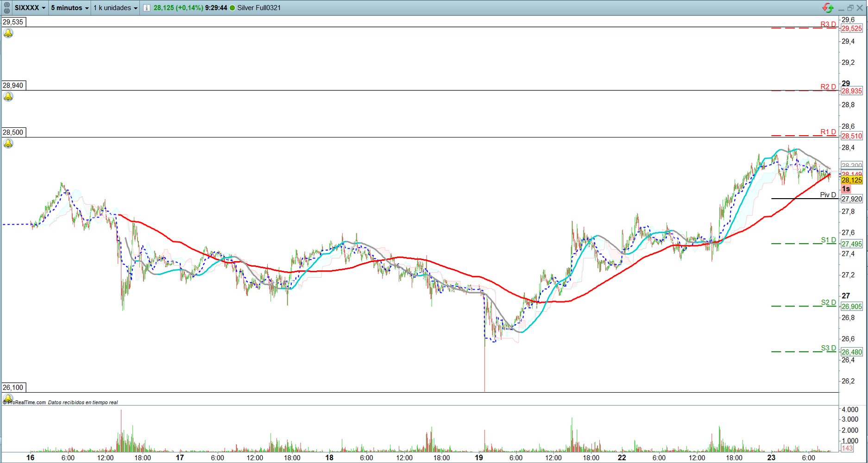Click the Piv D pivot label

tap(828, 195)
